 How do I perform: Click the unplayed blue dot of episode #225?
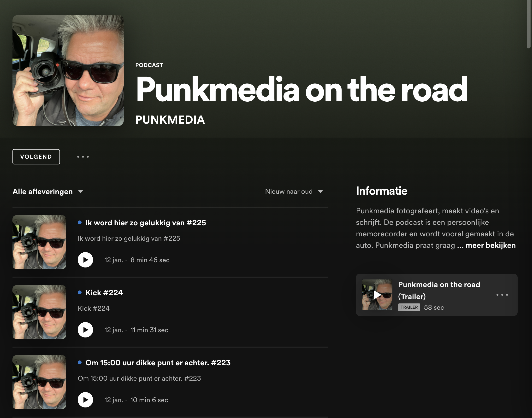(80, 222)
